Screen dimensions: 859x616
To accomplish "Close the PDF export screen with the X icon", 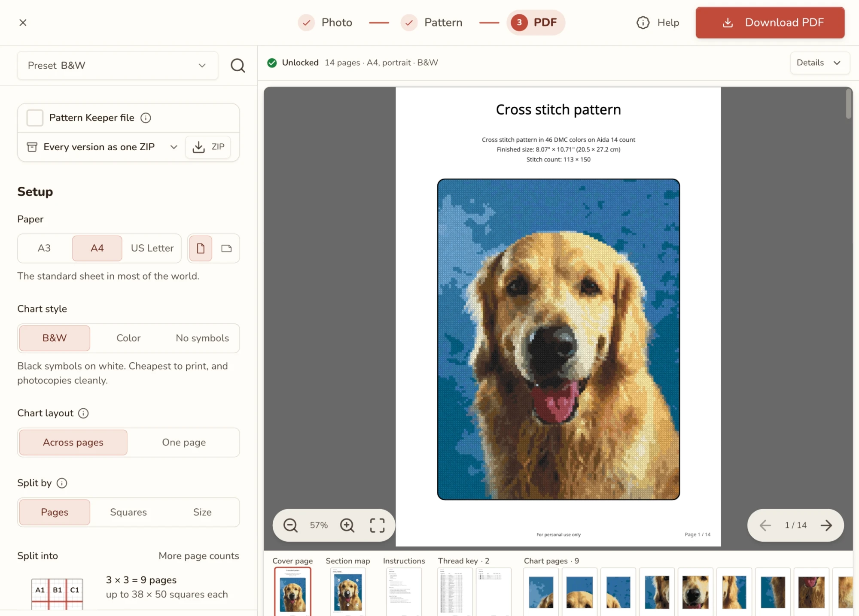I will [23, 22].
